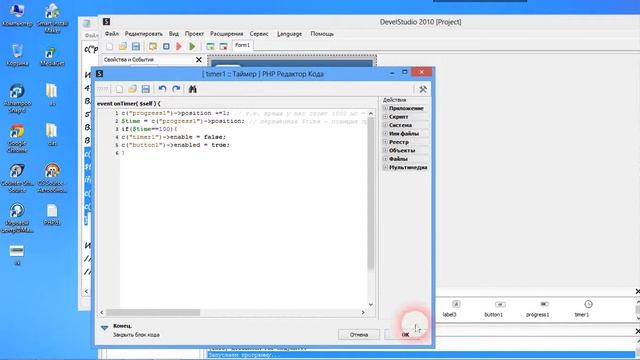Click new document icon in code editor toolbar

119,89
